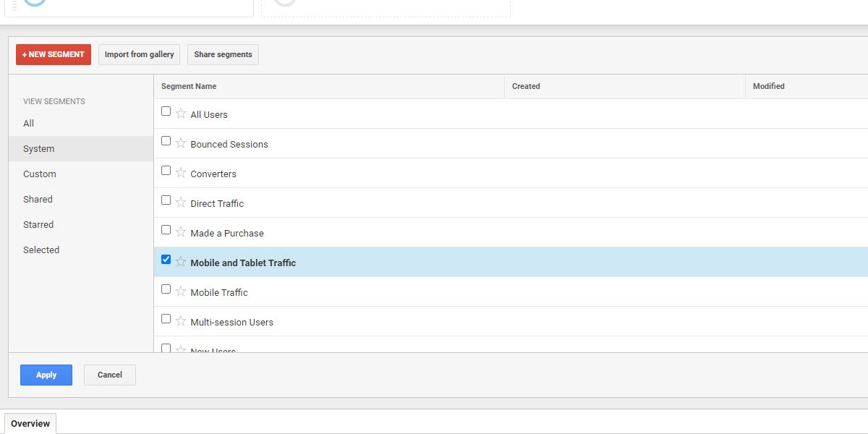This screenshot has height=434, width=868.
Task: Switch to the Overview tab
Action: pyautogui.click(x=30, y=423)
